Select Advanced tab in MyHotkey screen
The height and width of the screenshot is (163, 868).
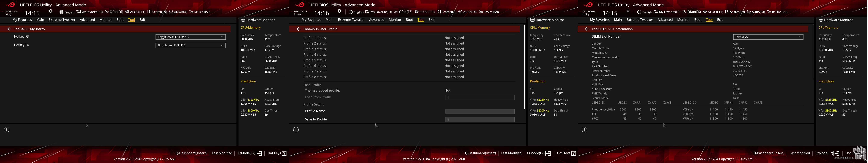[87, 20]
